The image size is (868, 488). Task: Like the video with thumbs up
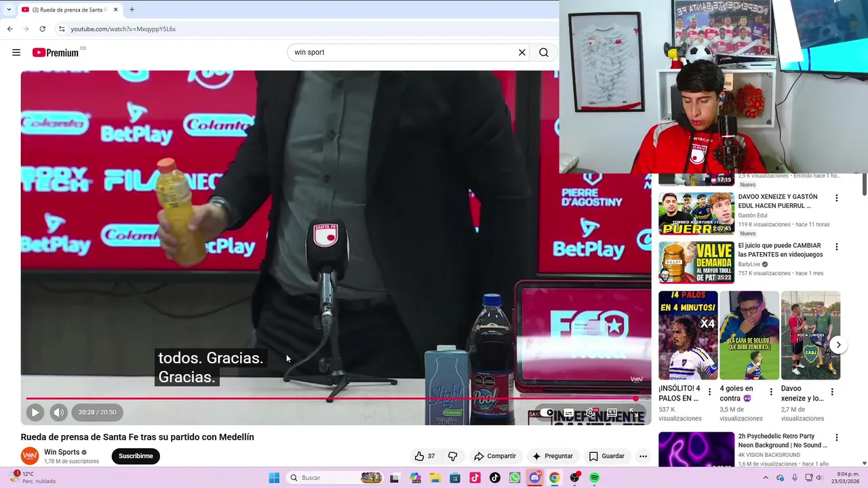(425, 456)
